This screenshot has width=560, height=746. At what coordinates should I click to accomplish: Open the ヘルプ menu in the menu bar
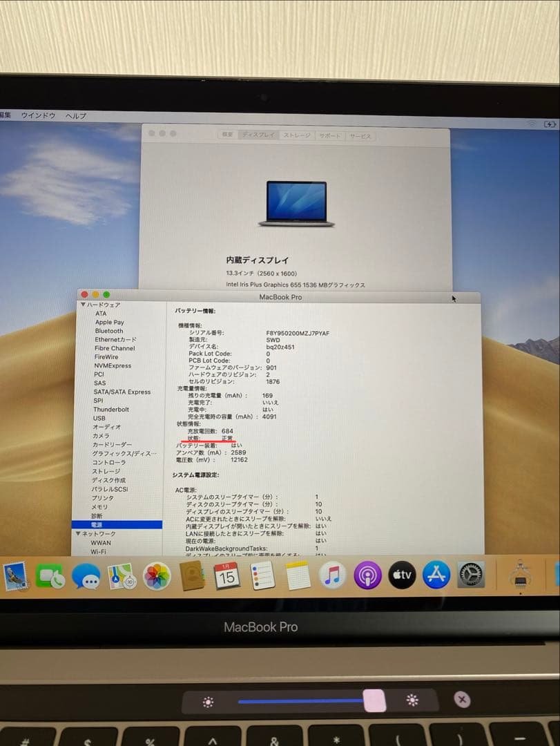tap(77, 116)
